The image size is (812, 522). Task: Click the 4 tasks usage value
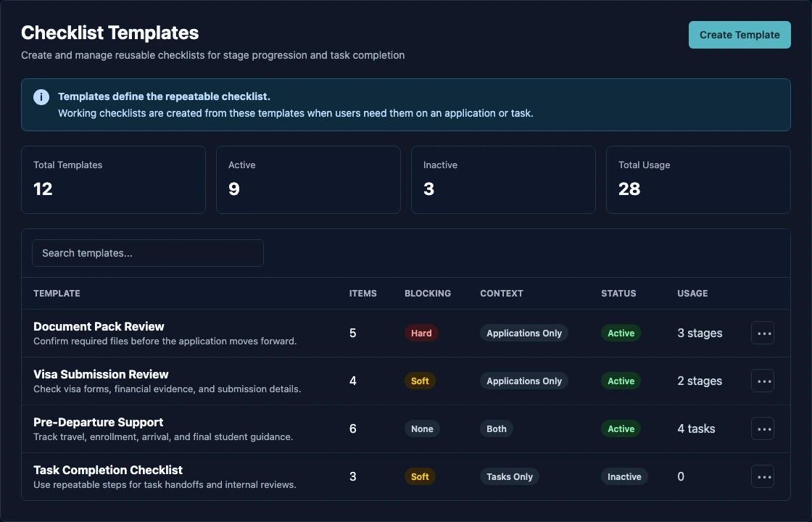696,428
